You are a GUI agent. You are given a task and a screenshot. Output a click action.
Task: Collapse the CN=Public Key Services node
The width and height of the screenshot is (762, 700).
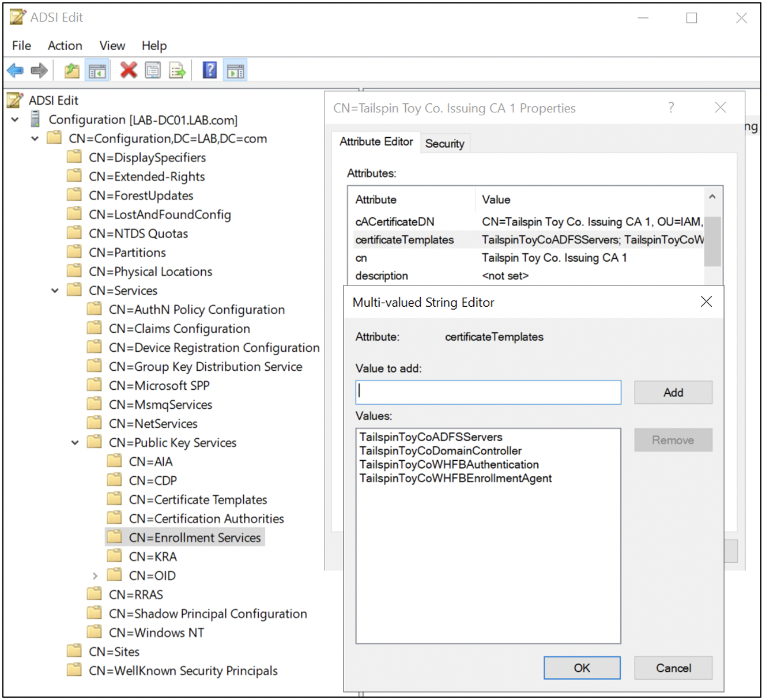coord(75,443)
